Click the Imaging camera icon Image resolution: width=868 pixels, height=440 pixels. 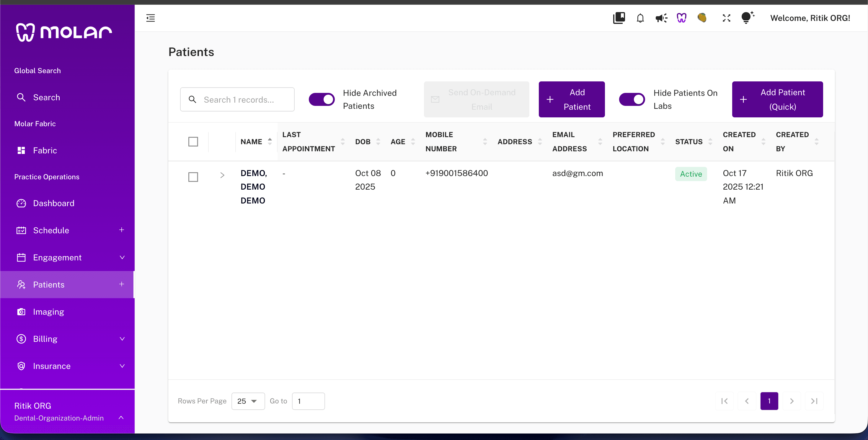[x=21, y=312]
